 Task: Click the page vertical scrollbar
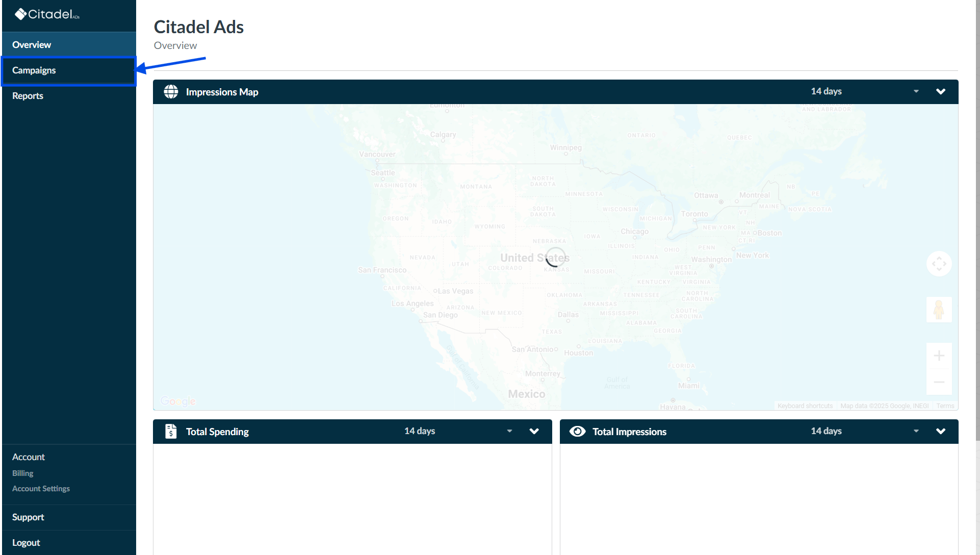[977, 219]
